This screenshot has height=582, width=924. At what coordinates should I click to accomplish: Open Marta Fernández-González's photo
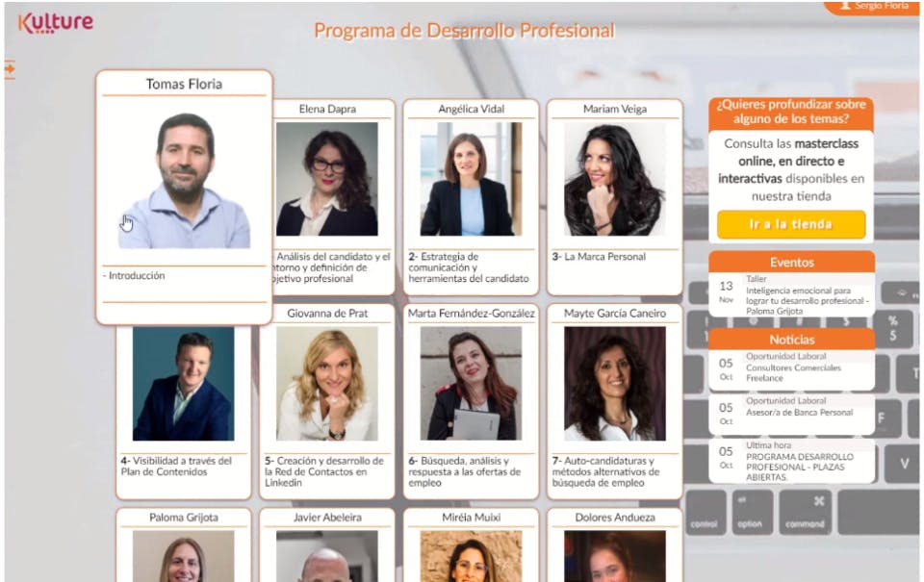[471, 384]
